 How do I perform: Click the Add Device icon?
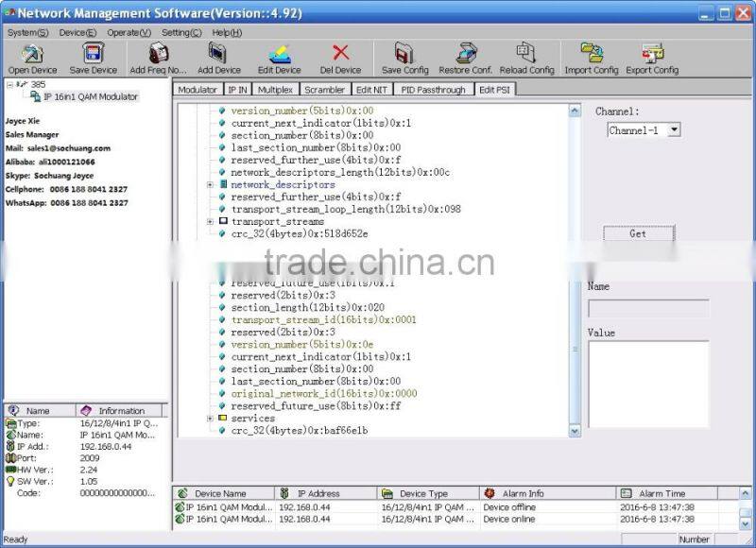219,54
